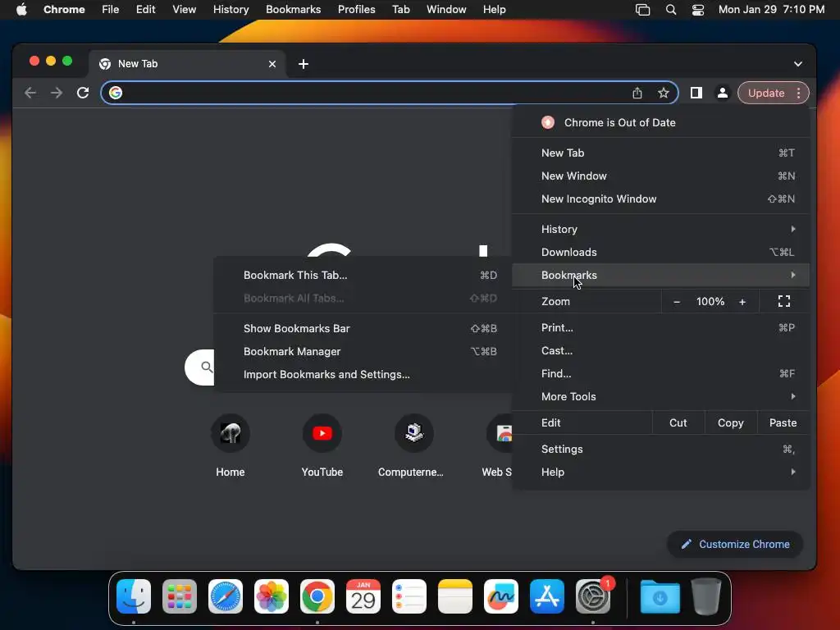840x630 pixels.
Task: Click Customize Chrome button
Action: (x=735, y=545)
